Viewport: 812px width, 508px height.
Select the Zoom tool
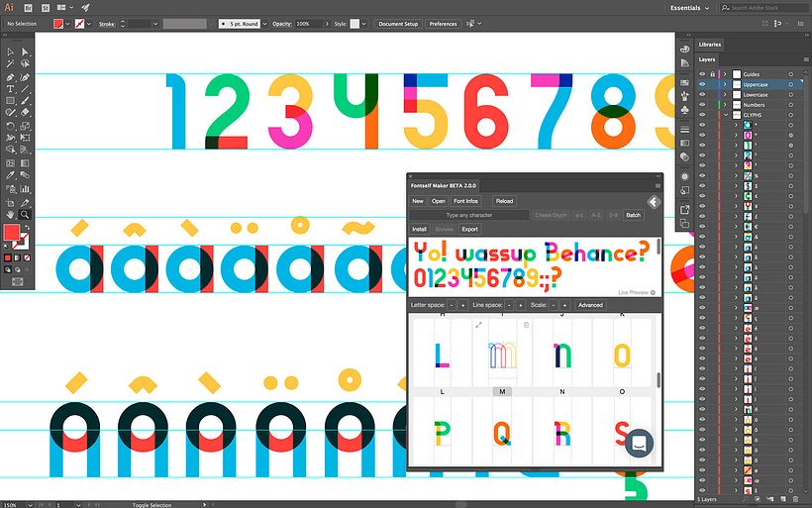coord(25,214)
